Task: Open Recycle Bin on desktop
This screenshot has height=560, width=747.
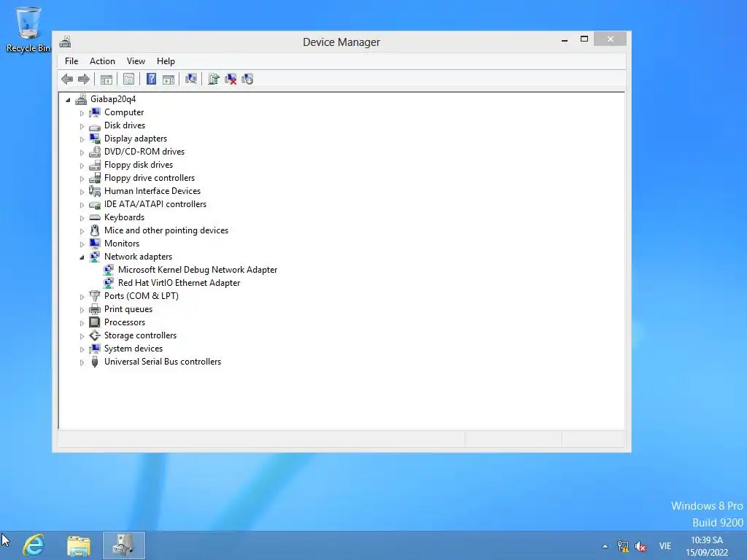Action: (x=28, y=29)
